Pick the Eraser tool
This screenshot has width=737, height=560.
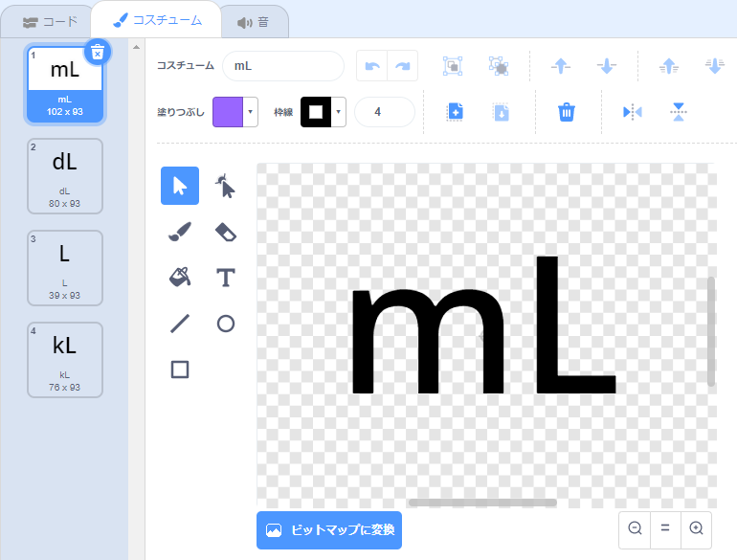(225, 232)
